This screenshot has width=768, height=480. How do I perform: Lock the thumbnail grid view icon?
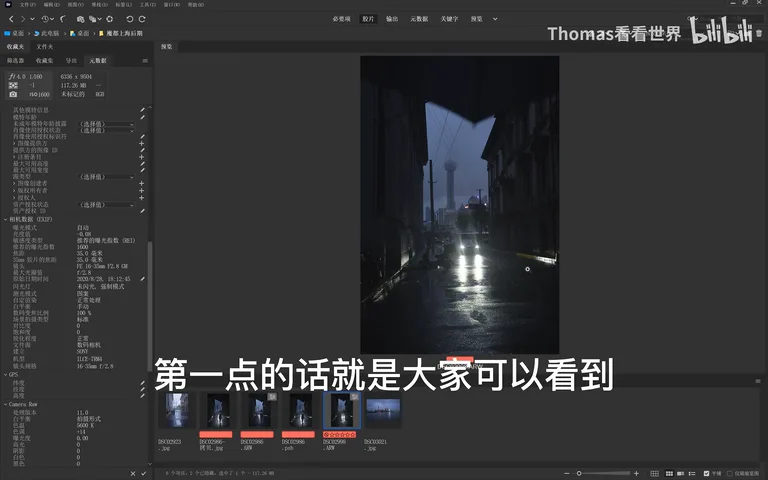coord(654,474)
